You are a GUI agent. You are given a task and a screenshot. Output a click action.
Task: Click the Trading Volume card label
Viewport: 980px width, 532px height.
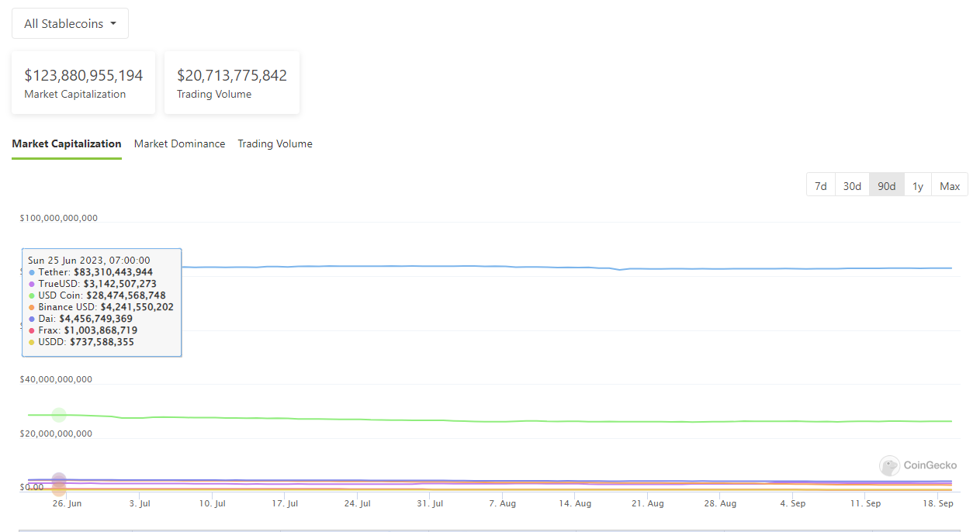pos(214,94)
